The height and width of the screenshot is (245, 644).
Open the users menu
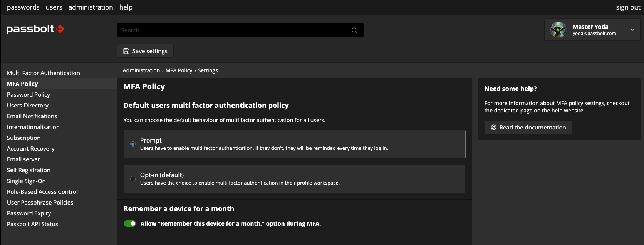point(54,7)
